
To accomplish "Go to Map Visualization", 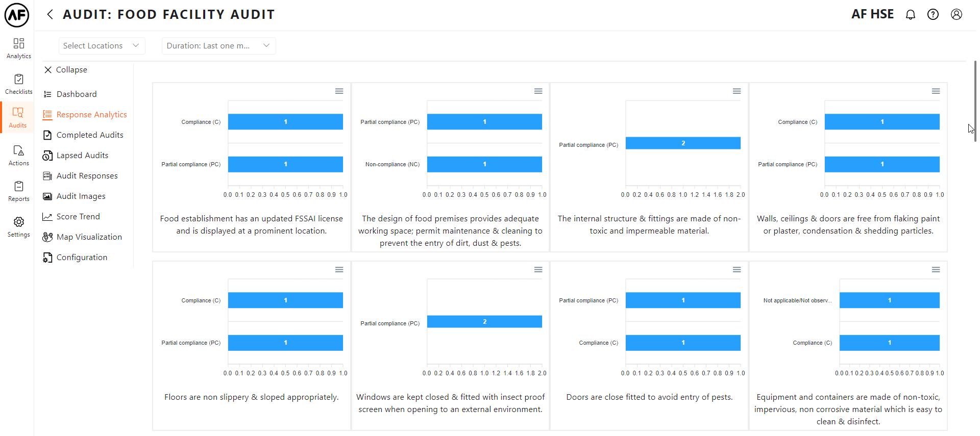I will [x=89, y=237].
